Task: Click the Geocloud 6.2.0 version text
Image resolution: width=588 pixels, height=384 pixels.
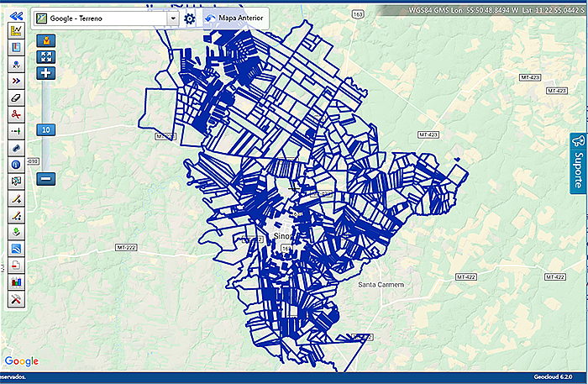Action: pos(553,377)
